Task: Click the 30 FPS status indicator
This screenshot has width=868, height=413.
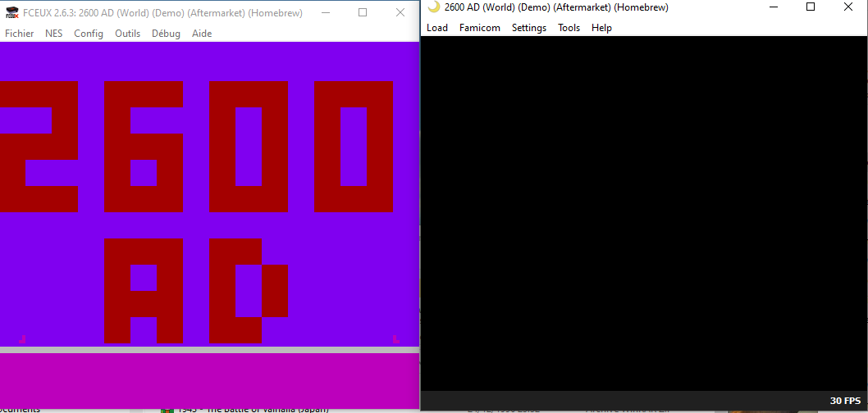Action: point(845,401)
